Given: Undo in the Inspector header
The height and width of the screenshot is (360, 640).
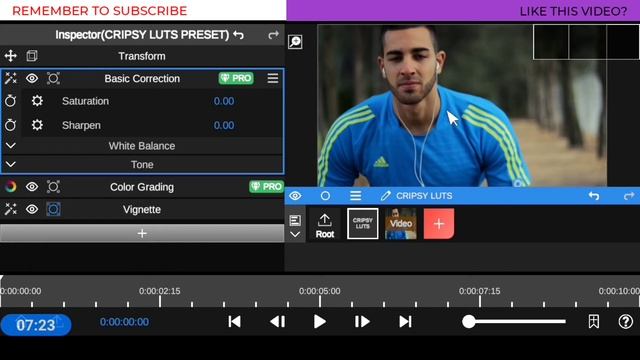Looking at the screenshot, I should click(238, 35).
